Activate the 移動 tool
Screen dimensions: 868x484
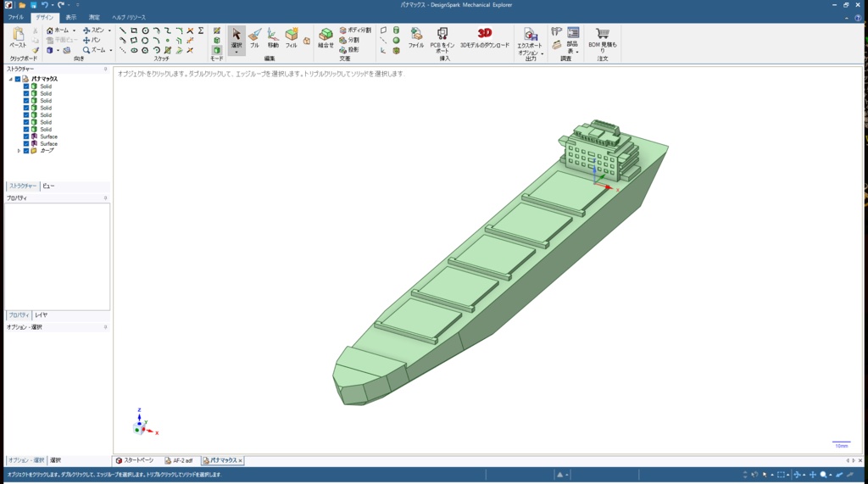pyautogui.click(x=273, y=38)
